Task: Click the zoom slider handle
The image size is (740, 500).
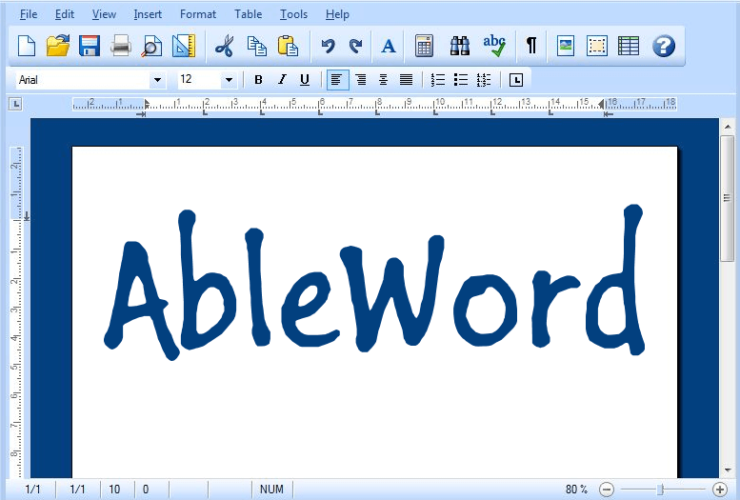Action: pyautogui.click(x=661, y=489)
